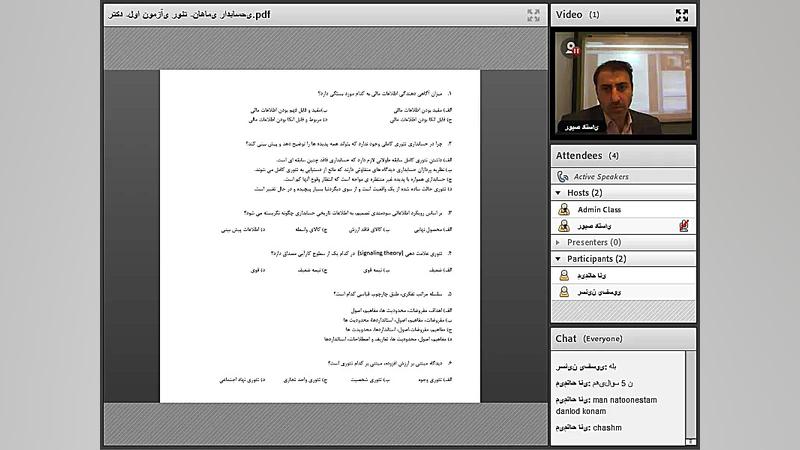Click the Attendees (4) pod title

click(x=587, y=156)
